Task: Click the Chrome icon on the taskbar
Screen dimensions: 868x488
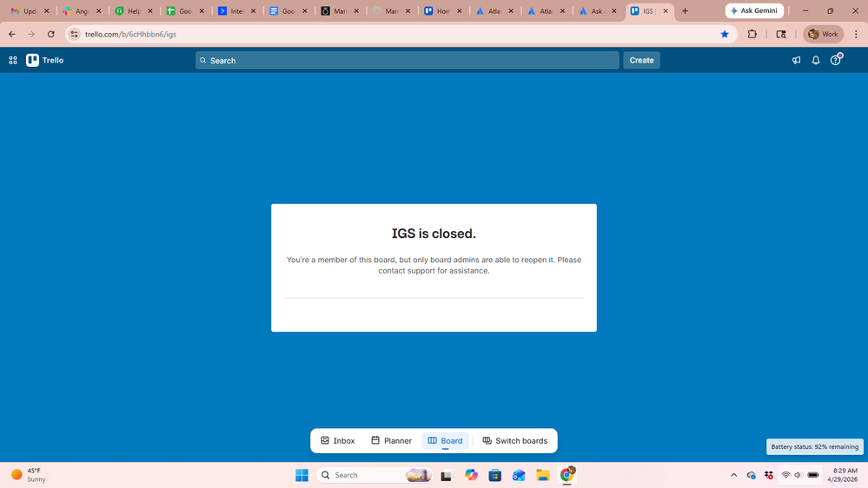Action: [x=567, y=475]
